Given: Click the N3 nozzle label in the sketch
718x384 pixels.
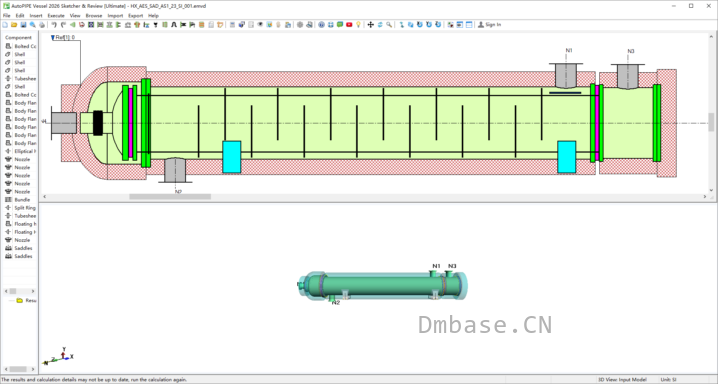Looking at the screenshot, I should [x=631, y=51].
